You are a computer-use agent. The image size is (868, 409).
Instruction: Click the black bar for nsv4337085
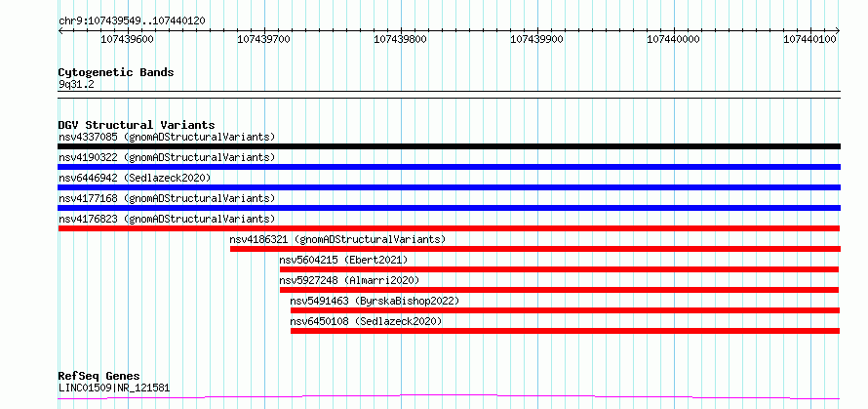point(449,146)
